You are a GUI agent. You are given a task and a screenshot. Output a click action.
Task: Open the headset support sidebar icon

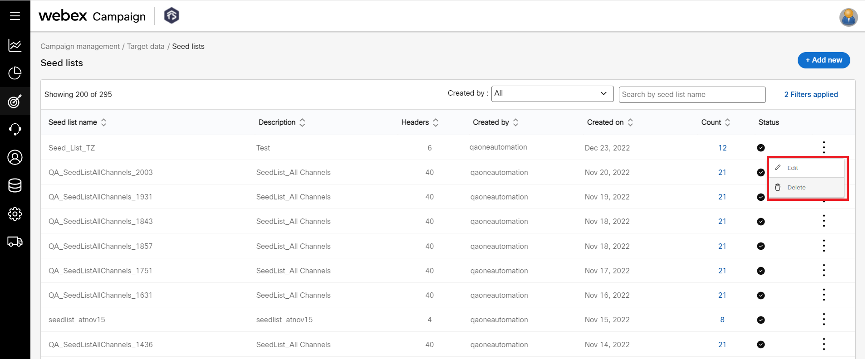pyautogui.click(x=15, y=129)
